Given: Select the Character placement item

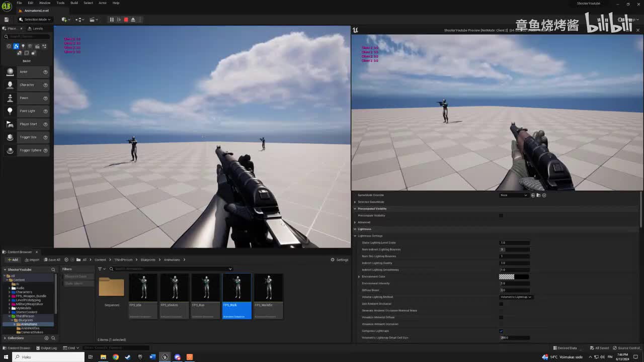Looking at the screenshot, I should (x=27, y=85).
